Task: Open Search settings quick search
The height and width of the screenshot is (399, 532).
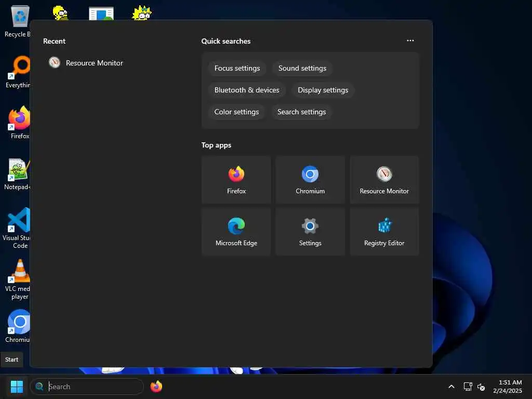Action: [302, 112]
